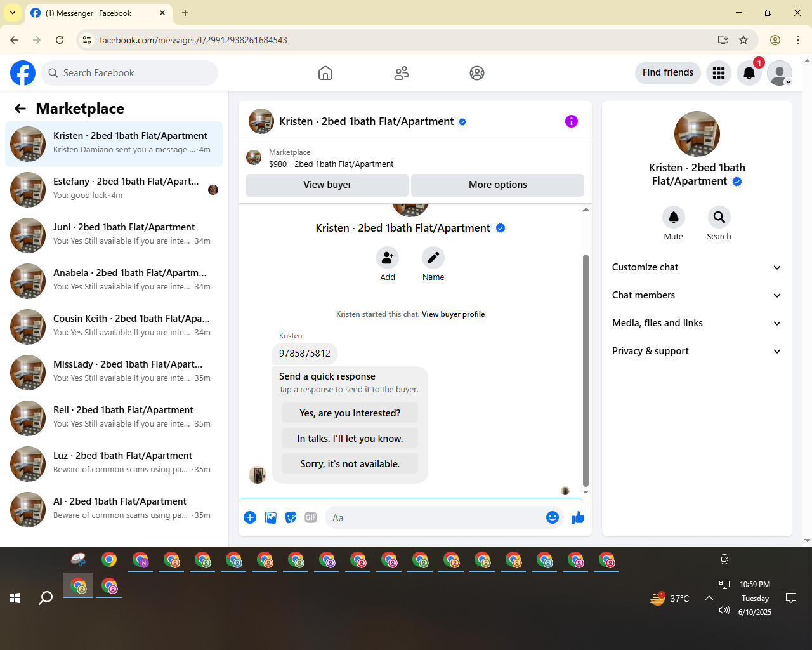Click Add people icon in chat
Viewport: 812px width, 650px height.
[388, 258]
